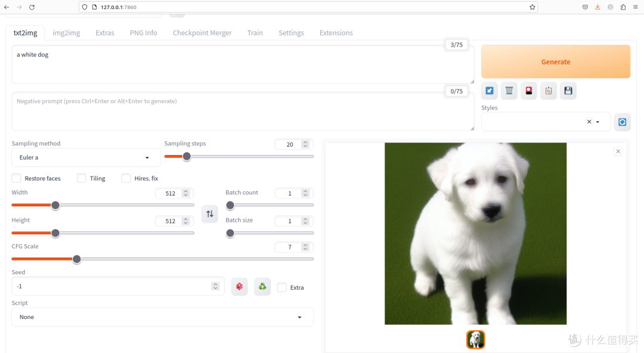Click the Height value stepper arrows
The height and width of the screenshot is (353, 644).
coord(185,221)
